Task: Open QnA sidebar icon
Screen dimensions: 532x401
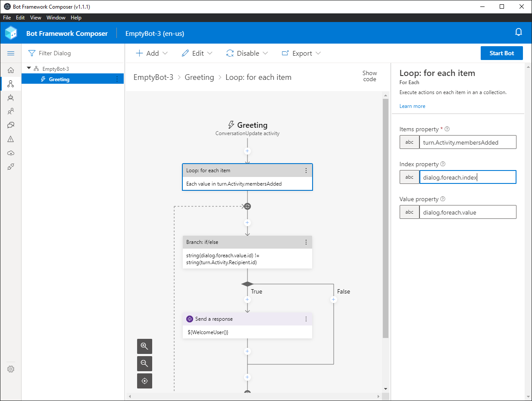Action: click(11, 125)
